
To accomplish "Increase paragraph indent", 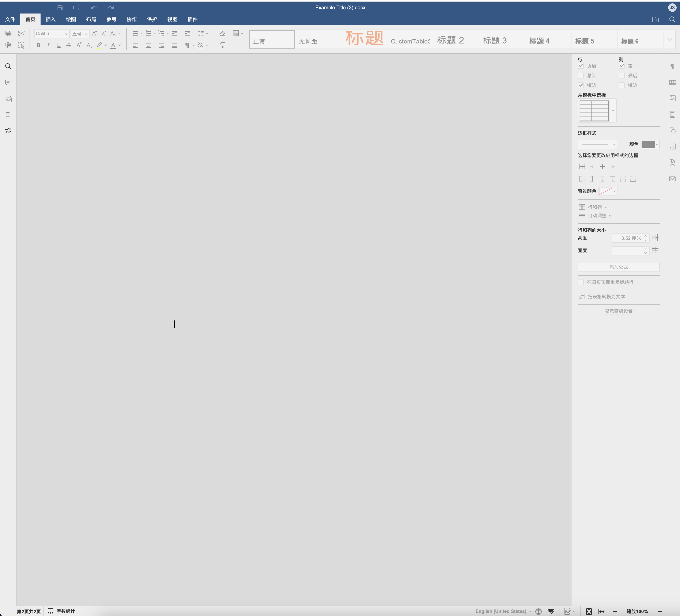I will tap(188, 33).
